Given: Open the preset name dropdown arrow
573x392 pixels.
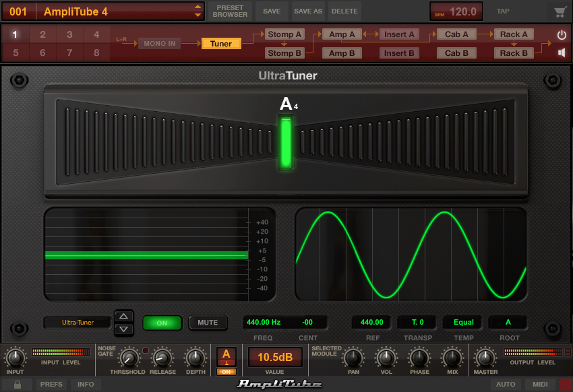Looking at the screenshot, I should tap(199, 11).
